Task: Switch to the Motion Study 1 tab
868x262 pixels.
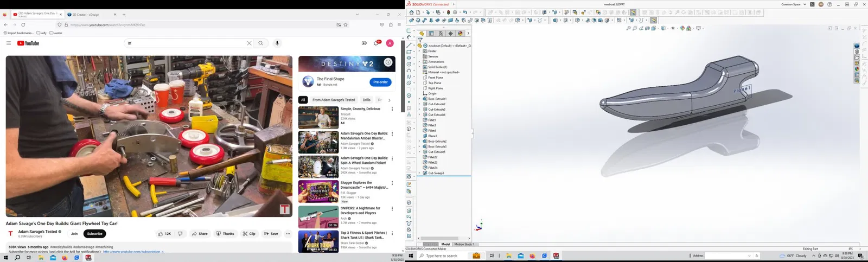Action: click(464, 244)
